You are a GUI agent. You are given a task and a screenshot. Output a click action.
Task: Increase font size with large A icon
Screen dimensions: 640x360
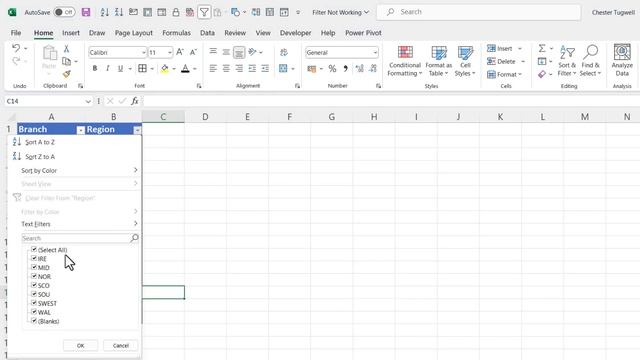(180, 52)
